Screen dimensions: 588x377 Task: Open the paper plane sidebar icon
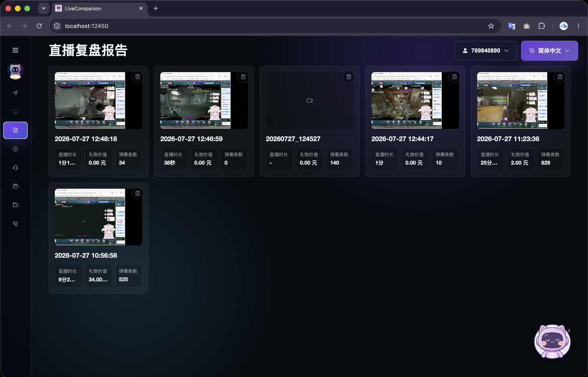pyautogui.click(x=15, y=93)
